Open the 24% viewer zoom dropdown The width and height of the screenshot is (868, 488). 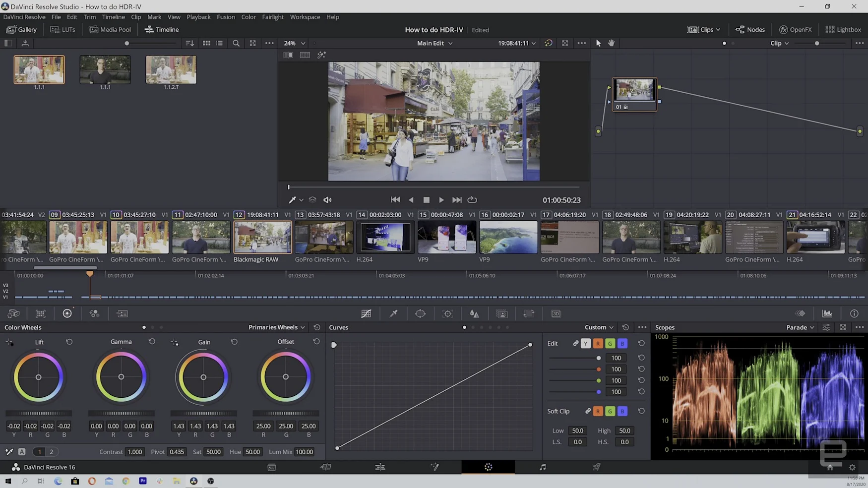(x=294, y=43)
